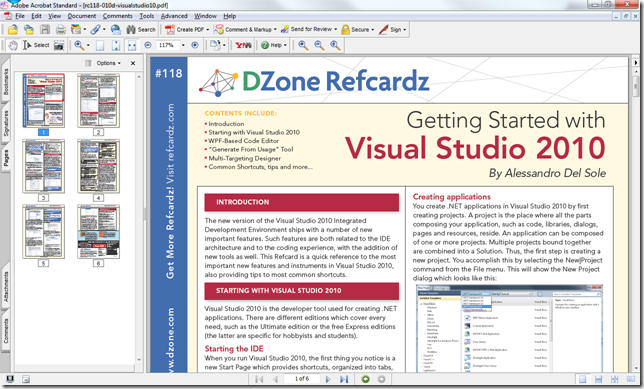Click the Rotate pages icon

[x=215, y=45]
